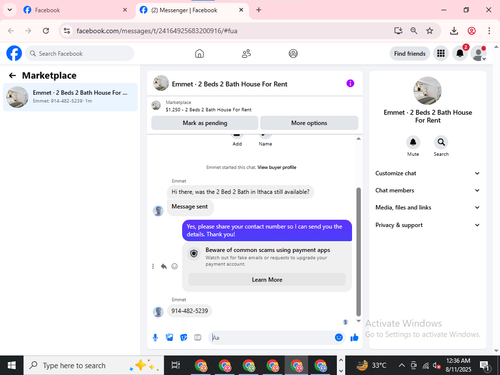This screenshot has width=500, height=375.
Task: Open a new Chrome tab
Action: (259, 10)
